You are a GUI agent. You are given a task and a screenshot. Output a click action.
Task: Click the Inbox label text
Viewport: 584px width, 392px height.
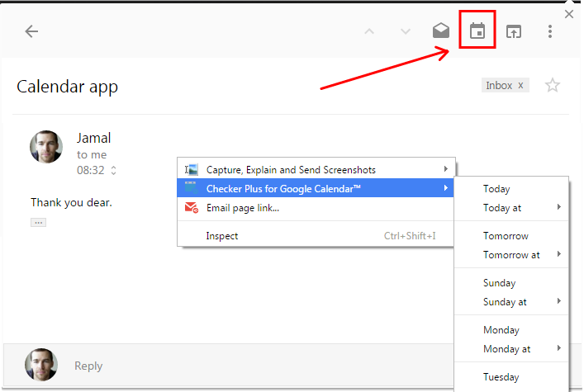tap(499, 85)
